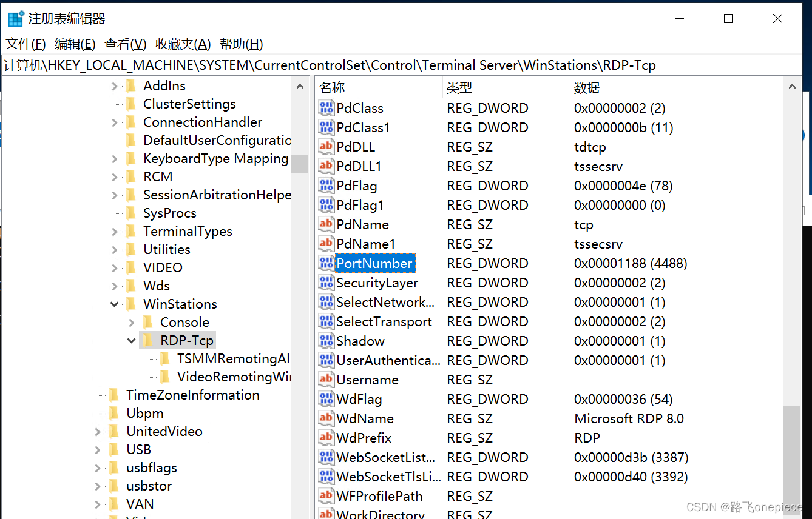Image resolution: width=812 pixels, height=519 pixels.
Task: Expand the TerminalTypes tree node
Action: pos(115,232)
